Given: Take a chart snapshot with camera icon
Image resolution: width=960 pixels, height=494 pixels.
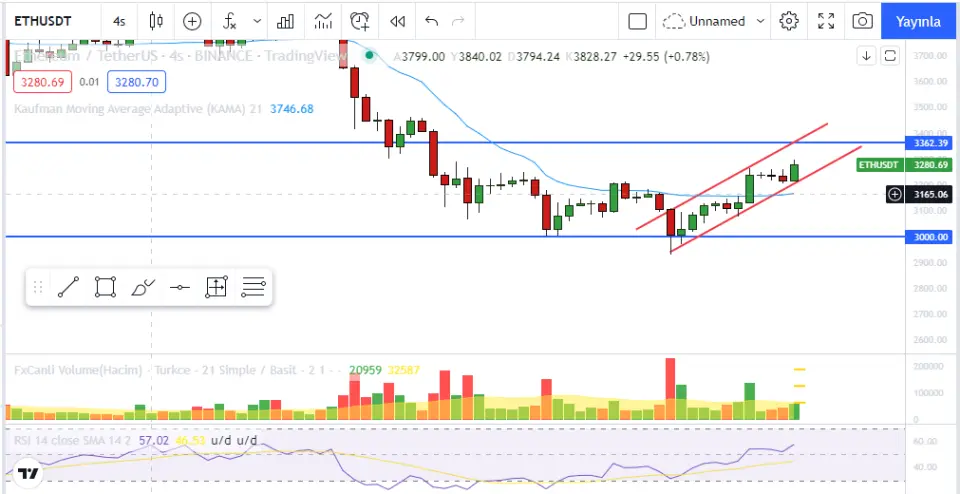Looking at the screenshot, I should pyautogui.click(x=862, y=21).
